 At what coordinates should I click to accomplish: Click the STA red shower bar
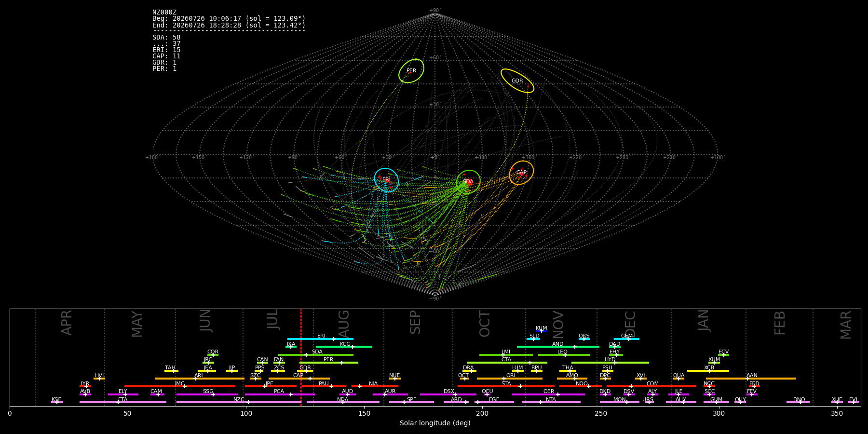(x=506, y=386)
